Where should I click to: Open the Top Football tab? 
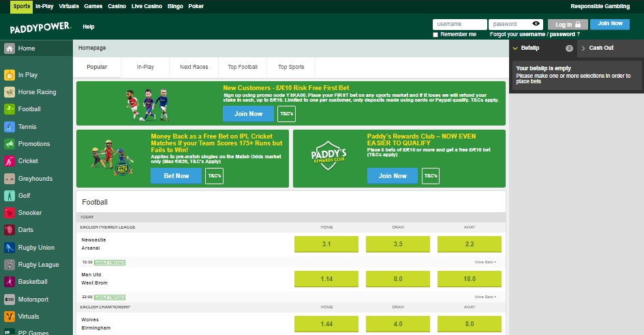point(243,67)
